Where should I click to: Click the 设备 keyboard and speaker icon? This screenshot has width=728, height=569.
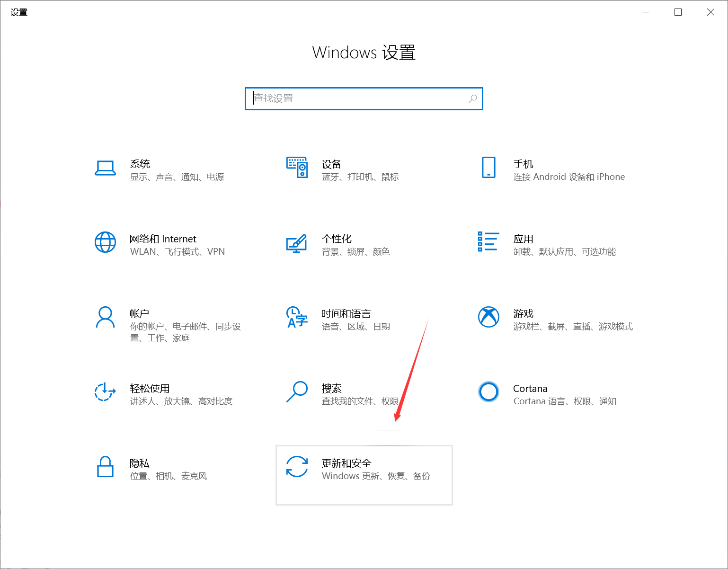tap(297, 168)
